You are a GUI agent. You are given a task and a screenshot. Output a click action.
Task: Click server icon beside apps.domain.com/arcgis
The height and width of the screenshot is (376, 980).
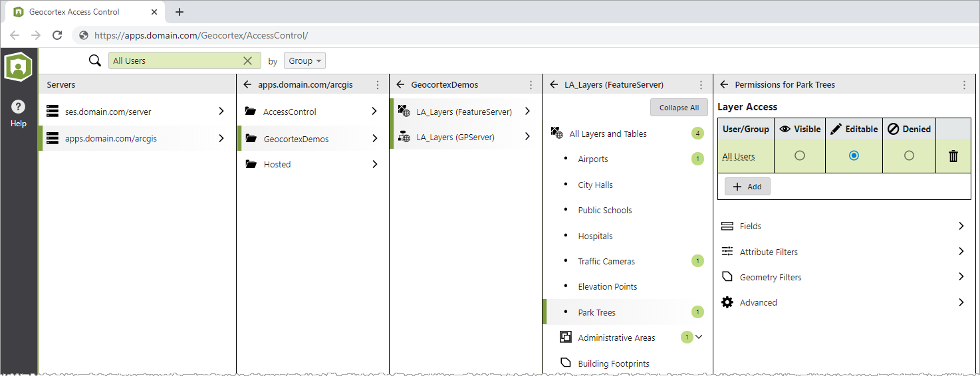point(53,138)
